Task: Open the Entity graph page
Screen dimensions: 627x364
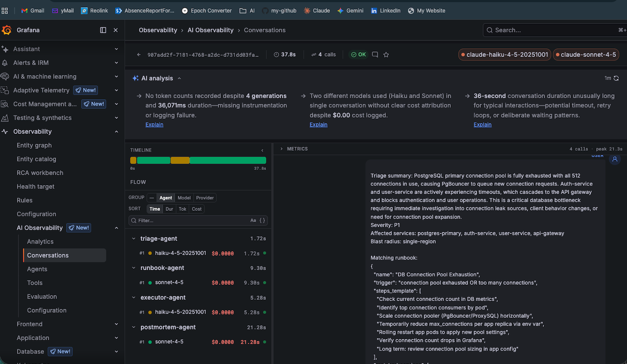Action: tap(34, 145)
